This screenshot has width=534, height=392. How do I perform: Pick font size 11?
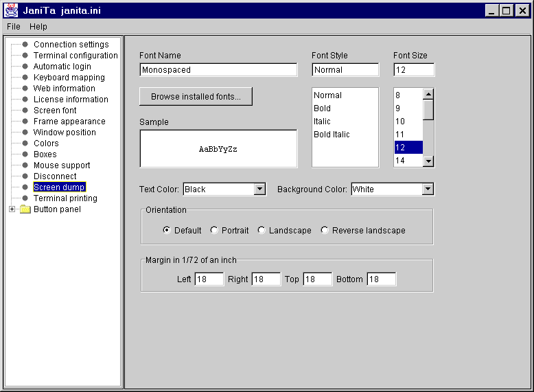(408, 134)
